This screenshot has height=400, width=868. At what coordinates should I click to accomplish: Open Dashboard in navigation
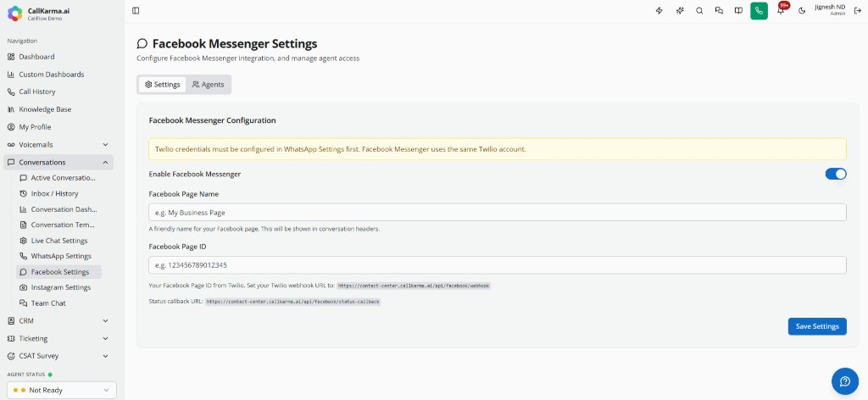coord(58,57)
